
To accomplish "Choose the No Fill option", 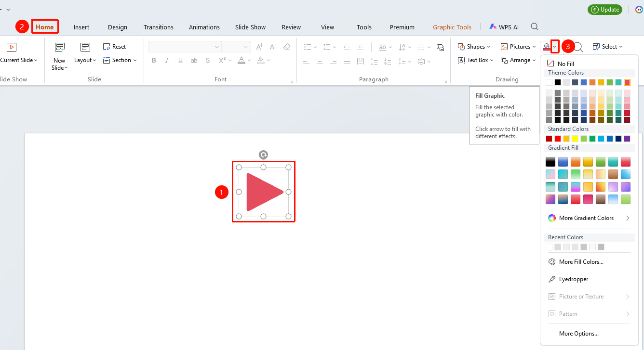I will [561, 64].
